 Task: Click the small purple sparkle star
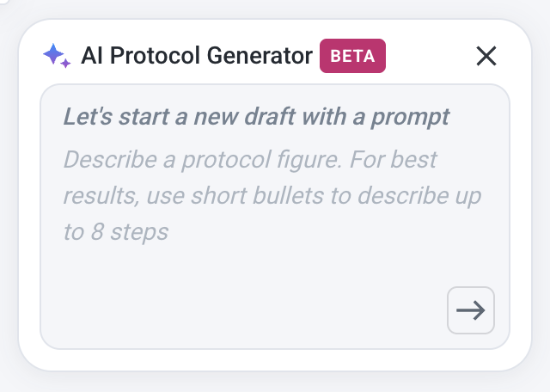click(65, 63)
